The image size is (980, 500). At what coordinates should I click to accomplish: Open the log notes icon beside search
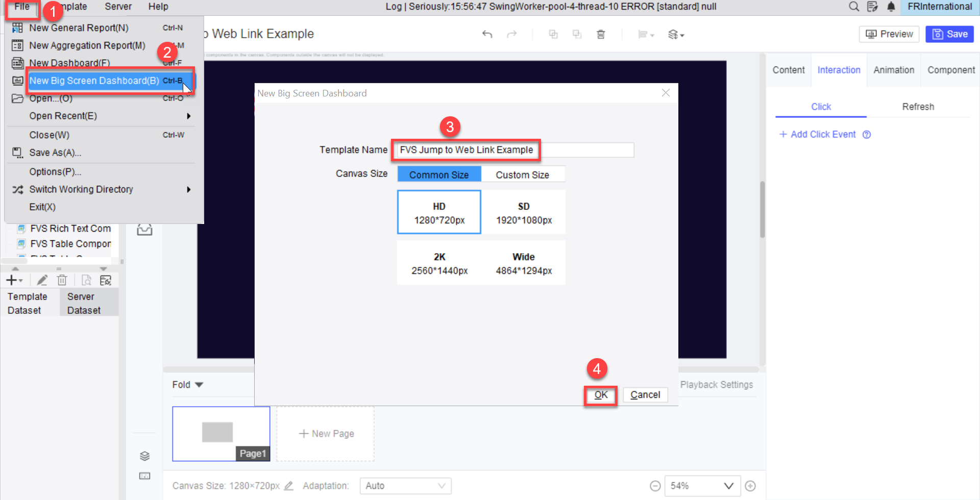(x=872, y=7)
